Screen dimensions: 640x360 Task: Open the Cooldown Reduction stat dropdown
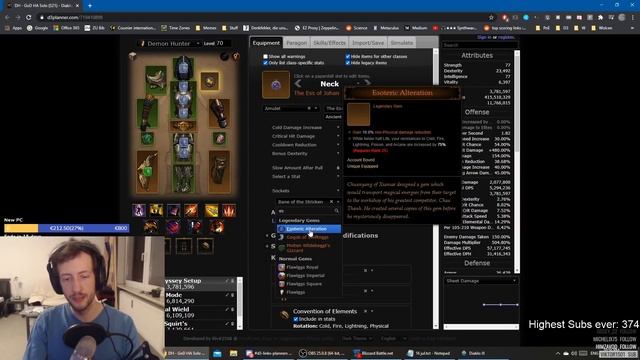click(x=305, y=144)
